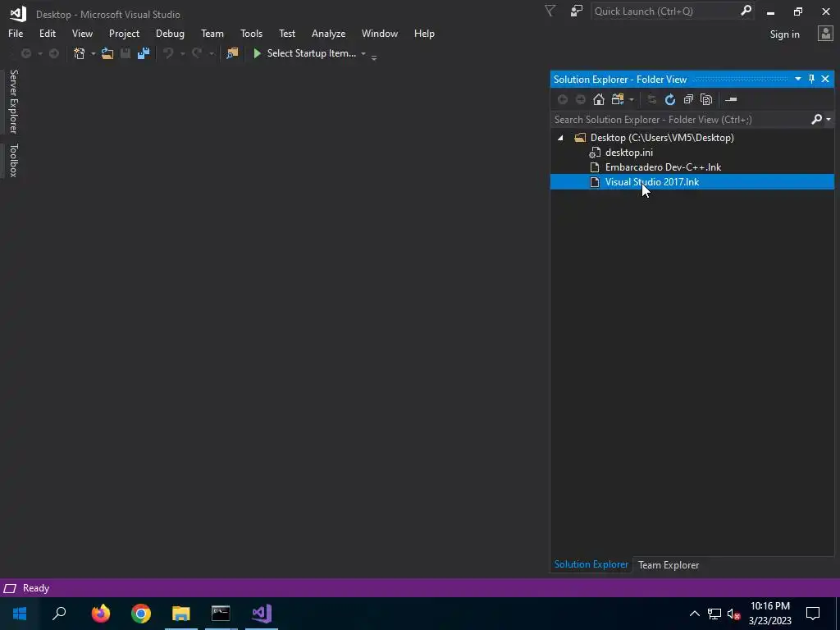Click the green Start play icon
This screenshot has height=630, width=840.
257,53
